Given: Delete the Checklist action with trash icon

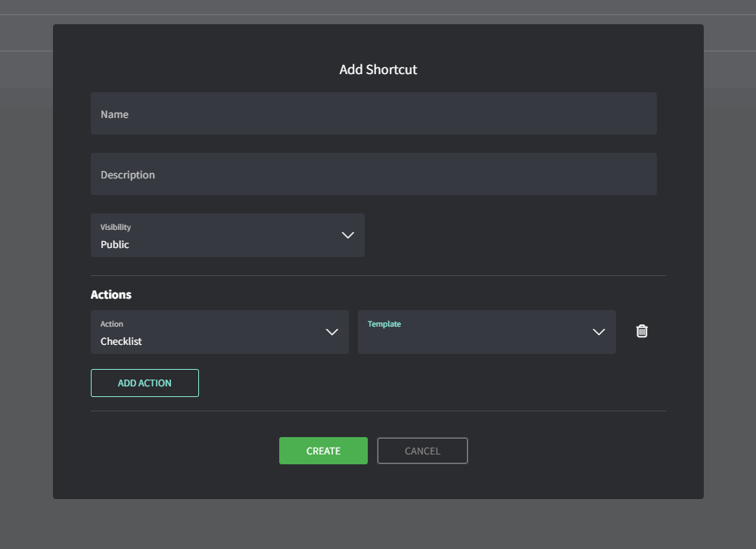Looking at the screenshot, I should [642, 331].
